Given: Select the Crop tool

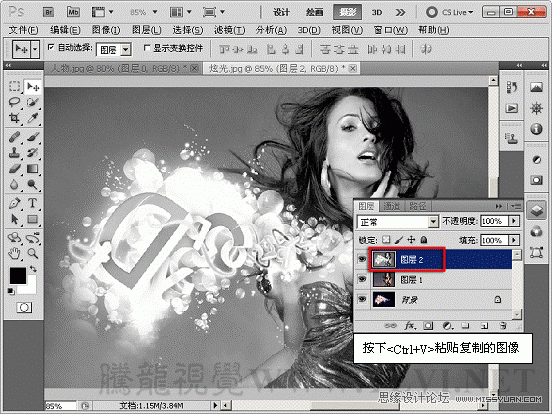Looking at the screenshot, I should (x=14, y=118).
